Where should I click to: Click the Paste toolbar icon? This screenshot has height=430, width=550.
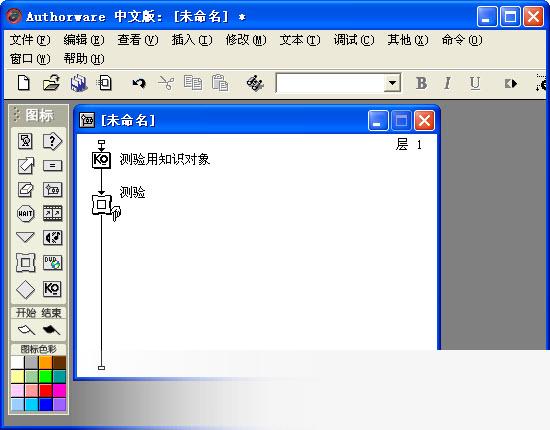(220, 83)
